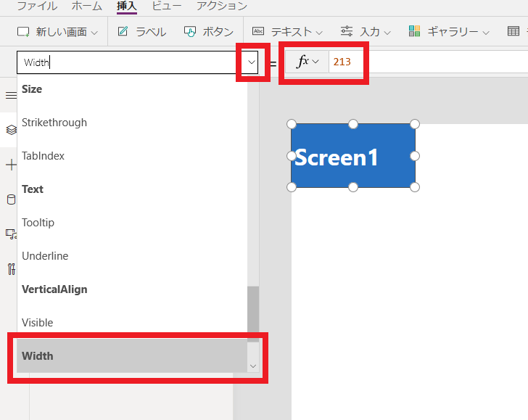Select the Size property

132,89
